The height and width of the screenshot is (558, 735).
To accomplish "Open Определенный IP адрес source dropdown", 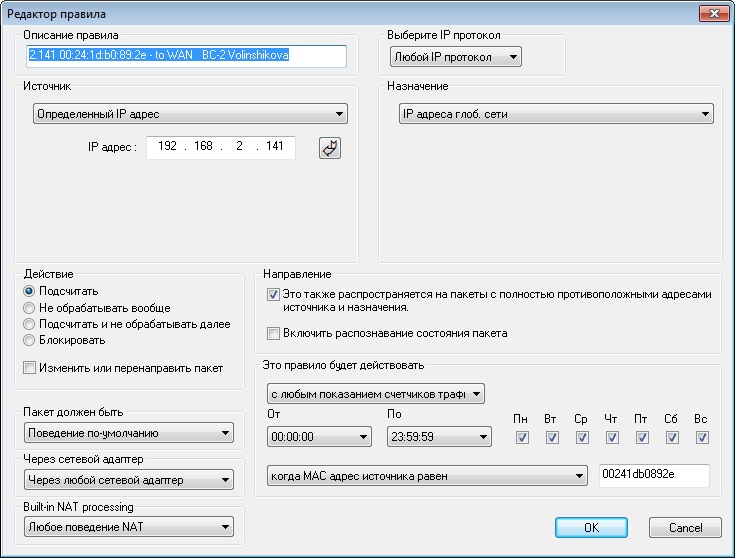I will (x=190, y=114).
